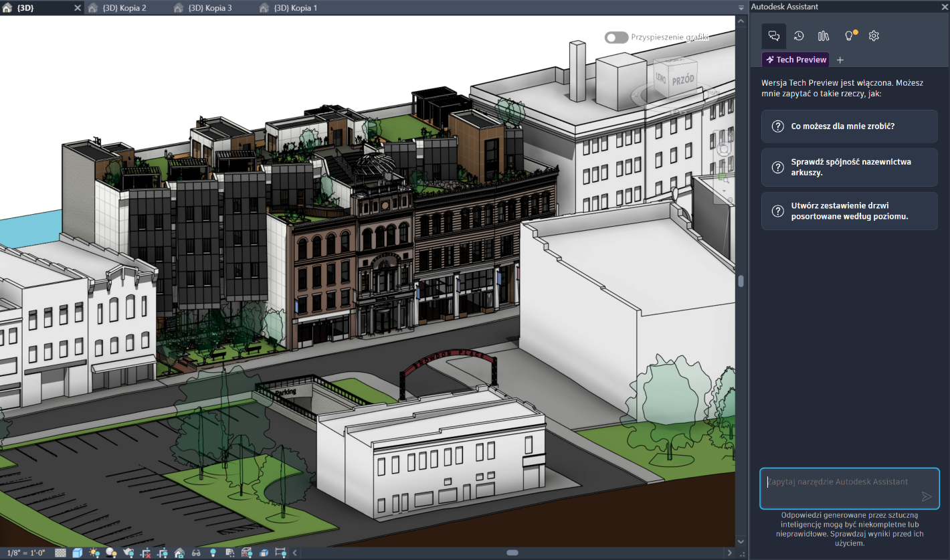Click the send arrow in Assistant input
950x560 pixels.
pyautogui.click(x=927, y=496)
